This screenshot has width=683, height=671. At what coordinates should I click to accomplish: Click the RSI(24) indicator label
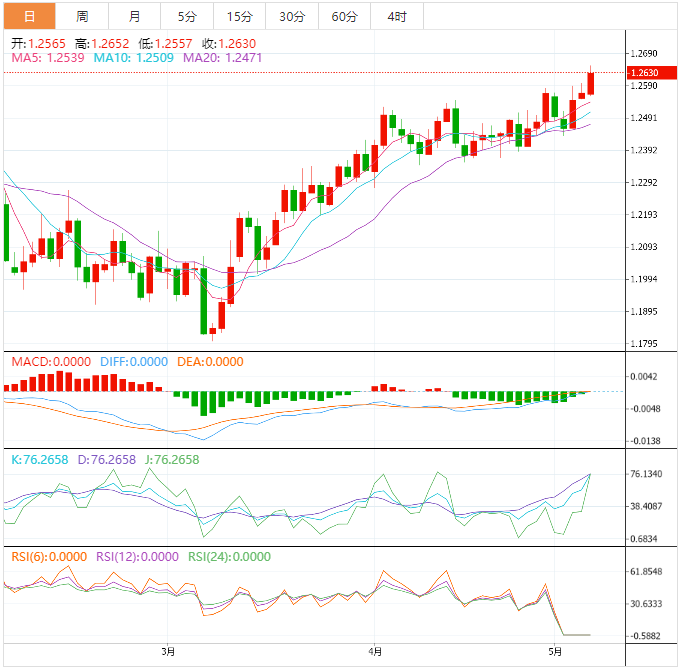click(x=228, y=557)
